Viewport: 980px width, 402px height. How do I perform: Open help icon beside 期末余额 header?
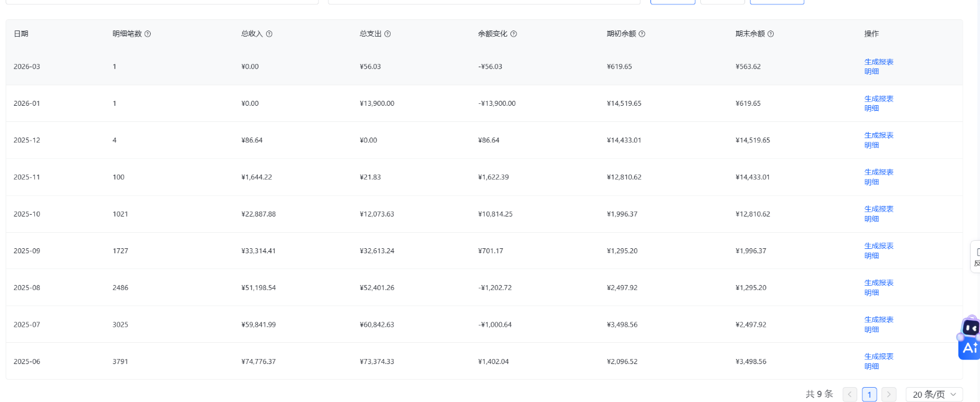pyautogui.click(x=771, y=34)
